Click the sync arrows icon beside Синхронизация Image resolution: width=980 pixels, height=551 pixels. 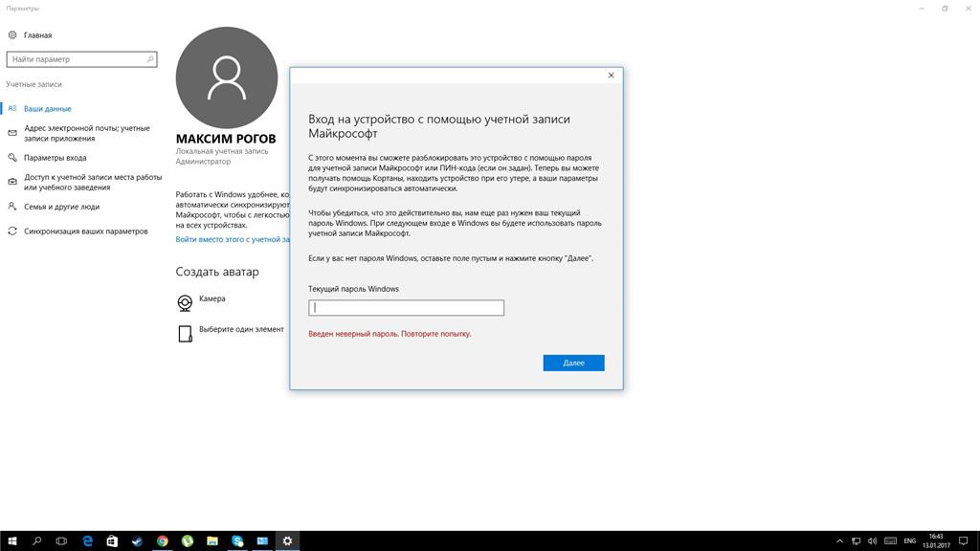point(11,231)
